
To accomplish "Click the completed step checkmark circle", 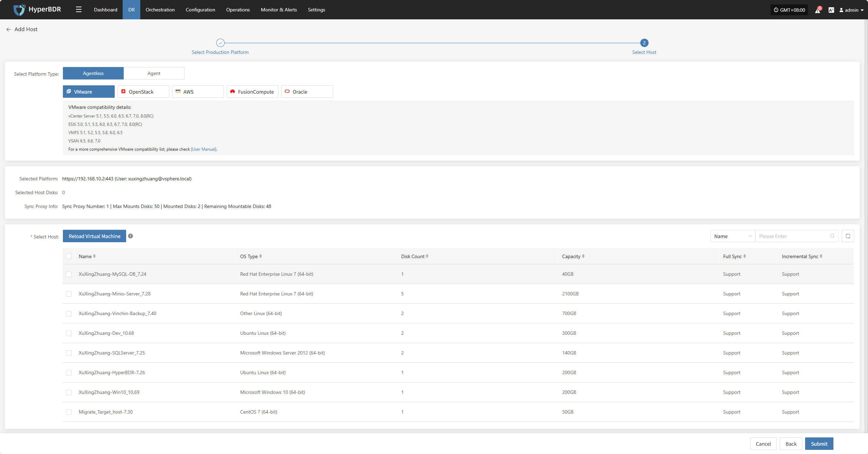I will [x=220, y=43].
